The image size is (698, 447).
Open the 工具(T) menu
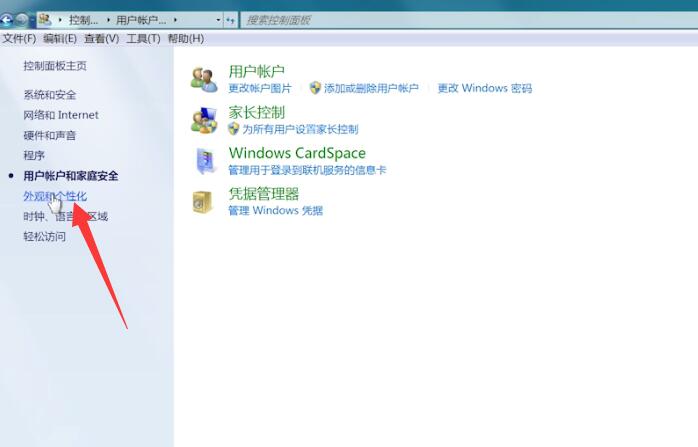tap(143, 39)
